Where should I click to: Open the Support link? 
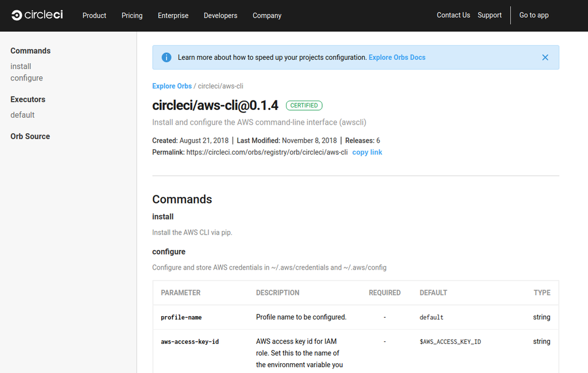tap(489, 15)
